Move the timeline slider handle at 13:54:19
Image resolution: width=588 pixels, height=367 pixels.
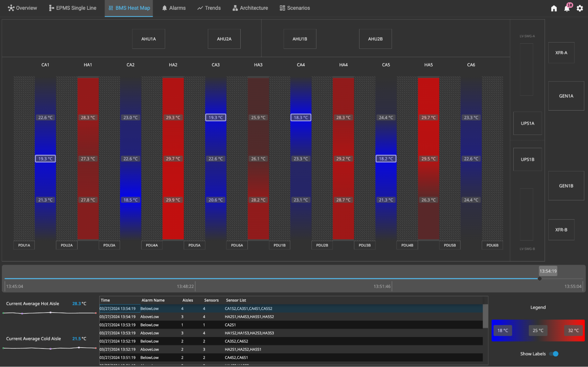pyautogui.click(x=539, y=278)
